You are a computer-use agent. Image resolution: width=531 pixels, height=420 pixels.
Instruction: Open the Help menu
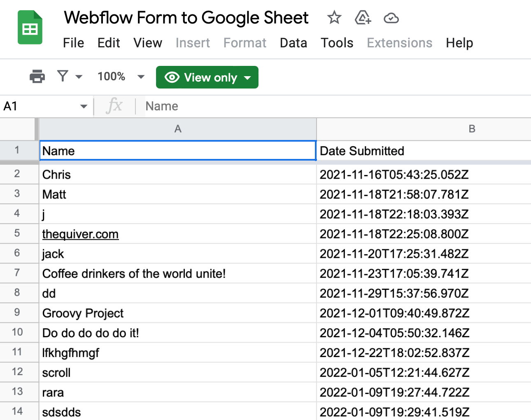pyautogui.click(x=459, y=43)
